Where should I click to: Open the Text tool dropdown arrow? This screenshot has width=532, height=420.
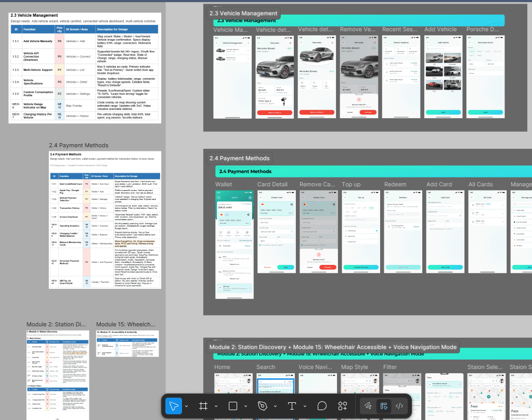(305, 406)
